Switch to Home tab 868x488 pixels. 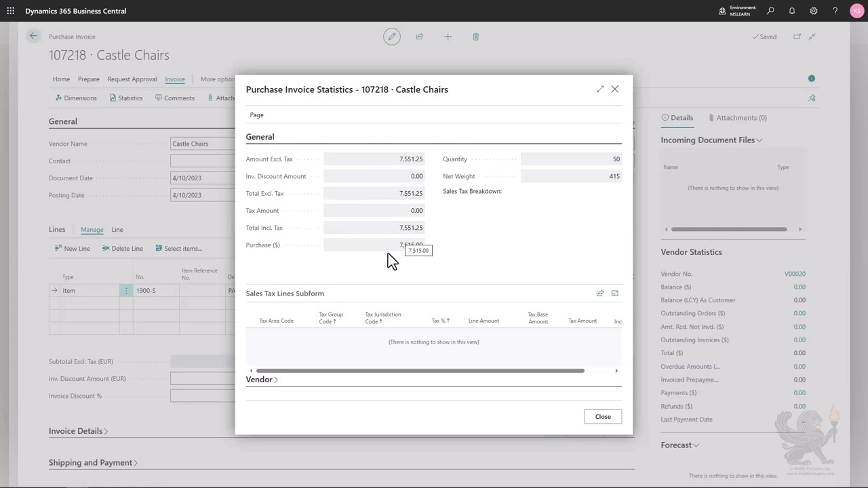[x=61, y=79]
